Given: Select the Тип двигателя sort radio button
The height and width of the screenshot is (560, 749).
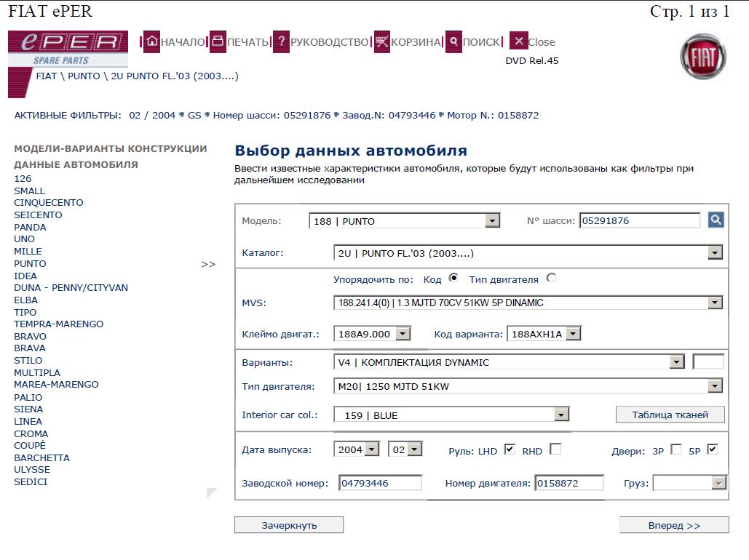Looking at the screenshot, I should pyautogui.click(x=550, y=278).
